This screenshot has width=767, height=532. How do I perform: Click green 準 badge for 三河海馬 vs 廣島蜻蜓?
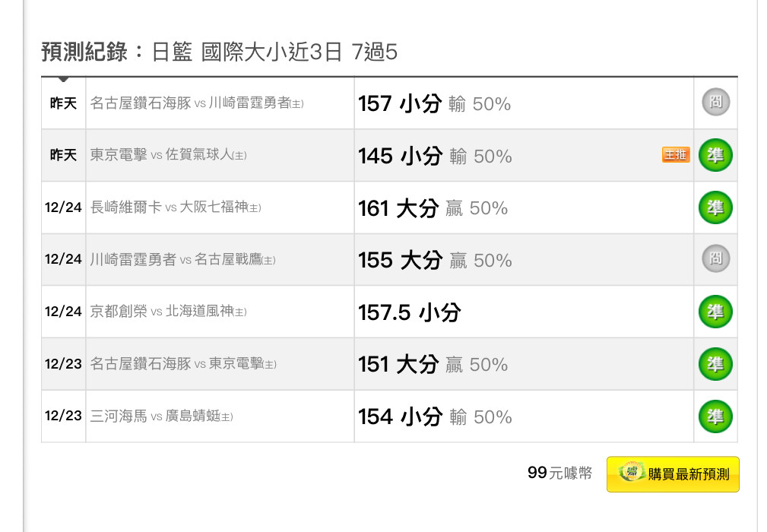tap(715, 416)
